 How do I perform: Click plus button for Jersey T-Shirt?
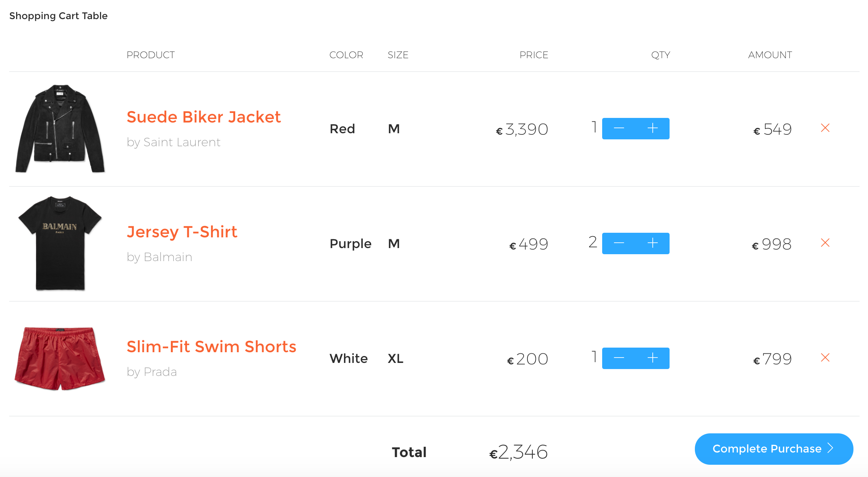pyautogui.click(x=653, y=243)
